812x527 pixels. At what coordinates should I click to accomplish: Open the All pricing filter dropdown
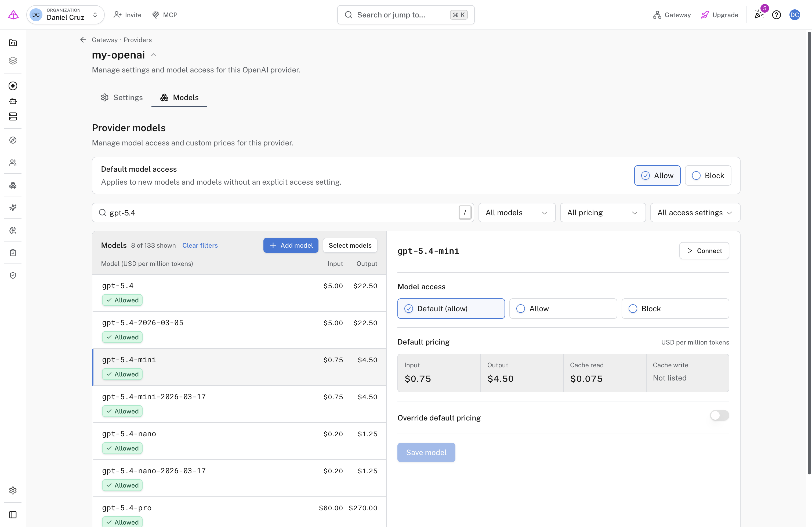pos(603,213)
